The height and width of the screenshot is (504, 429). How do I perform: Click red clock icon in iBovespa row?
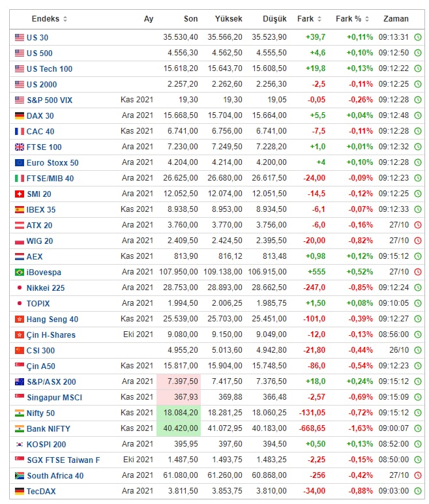(x=418, y=272)
